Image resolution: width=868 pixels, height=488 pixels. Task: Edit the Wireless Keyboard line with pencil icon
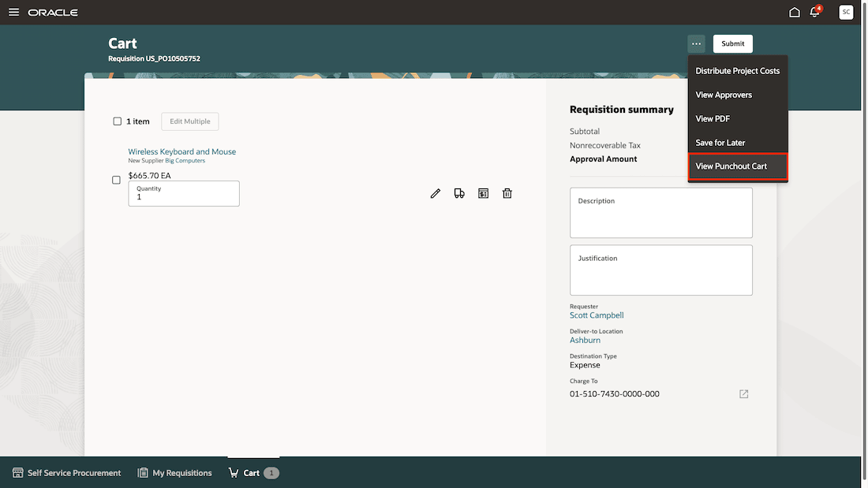[435, 194]
